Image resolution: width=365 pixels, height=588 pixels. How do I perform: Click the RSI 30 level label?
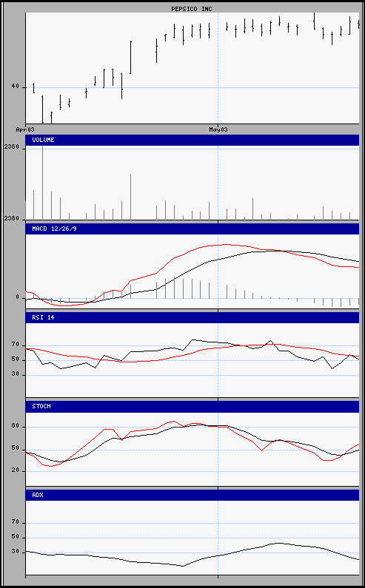[15, 375]
